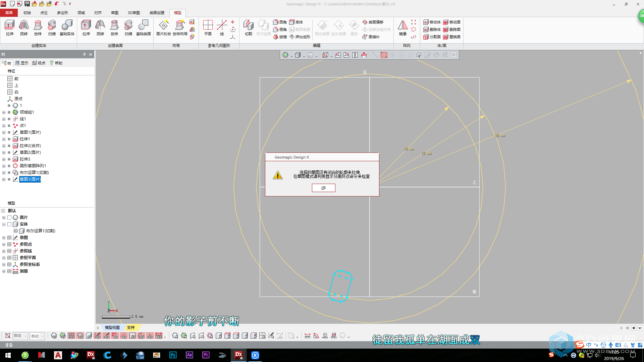This screenshot has height=362, width=644.
Task: Click the Replace Face (替换面) tool
Action: (452, 37)
